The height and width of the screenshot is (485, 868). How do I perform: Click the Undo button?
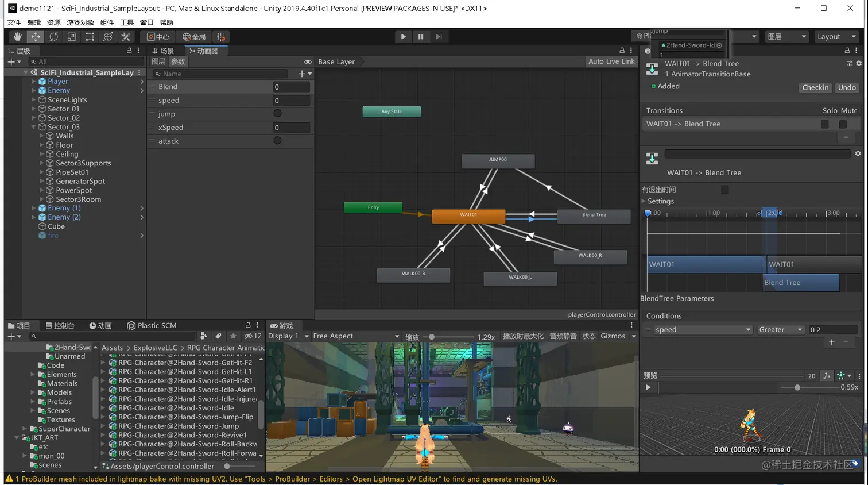847,88
